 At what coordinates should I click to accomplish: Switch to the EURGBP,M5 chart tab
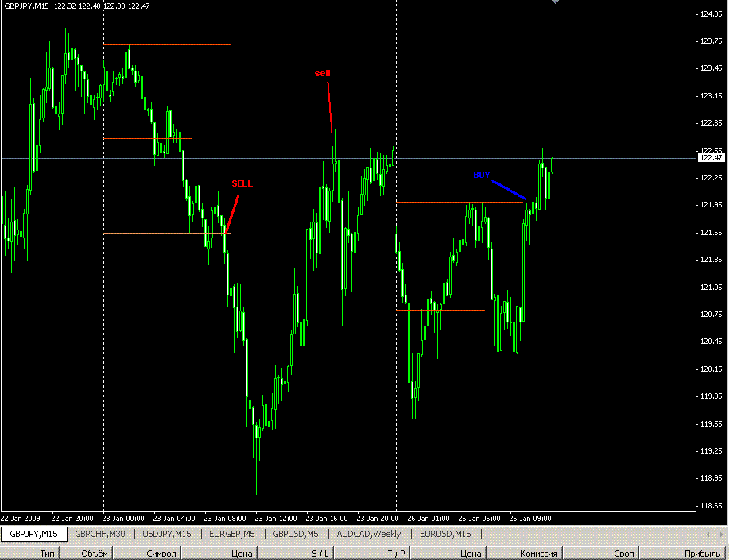tap(232, 534)
